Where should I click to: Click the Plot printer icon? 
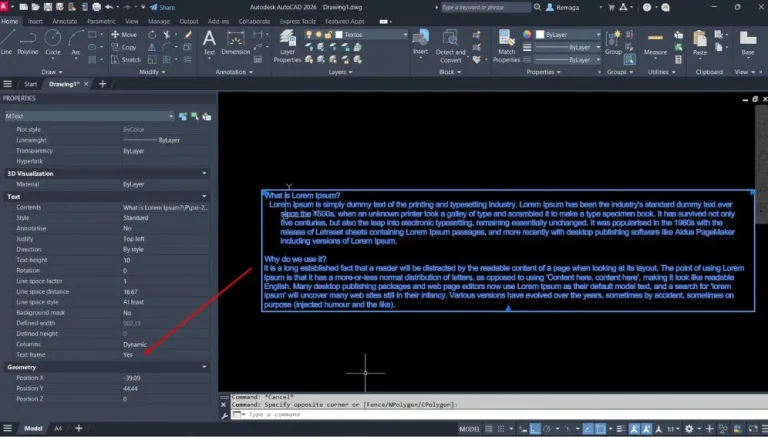96,7
